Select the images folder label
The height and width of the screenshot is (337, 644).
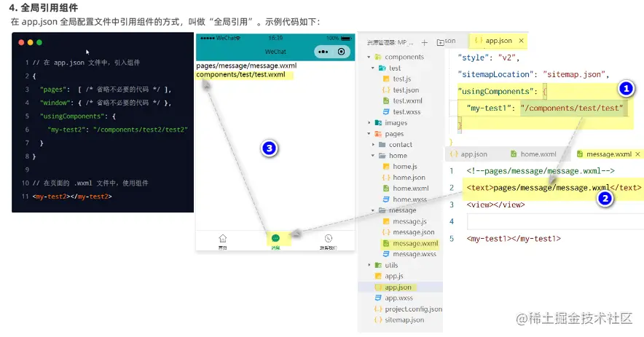pos(396,123)
